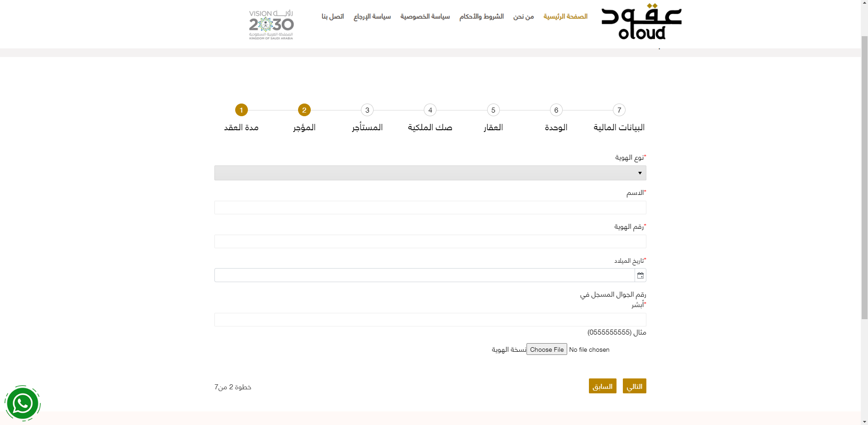Open the من نحن menu item

(x=523, y=17)
